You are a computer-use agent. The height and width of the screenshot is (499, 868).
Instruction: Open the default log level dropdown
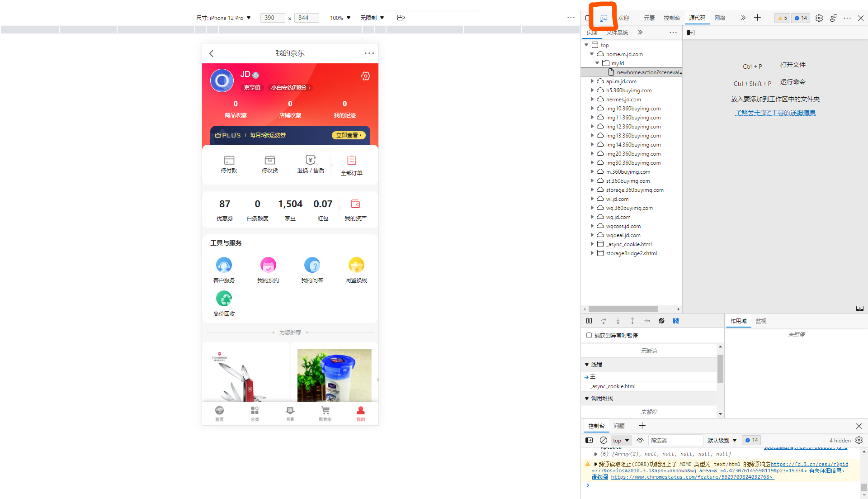coord(722,440)
